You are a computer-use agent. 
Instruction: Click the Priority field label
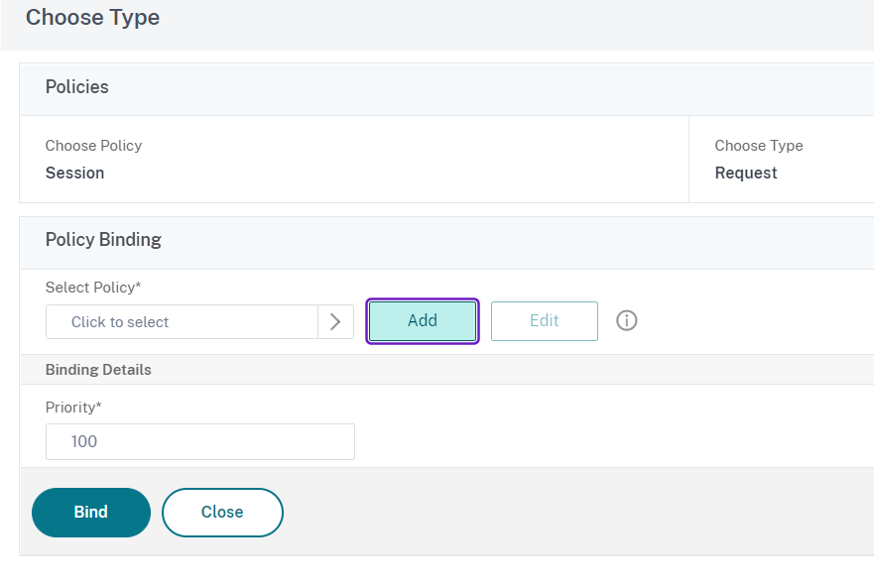[73, 408]
